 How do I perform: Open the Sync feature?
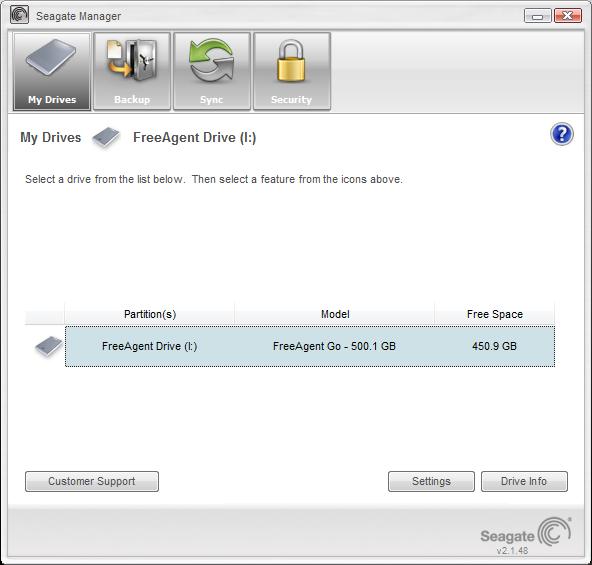212,71
